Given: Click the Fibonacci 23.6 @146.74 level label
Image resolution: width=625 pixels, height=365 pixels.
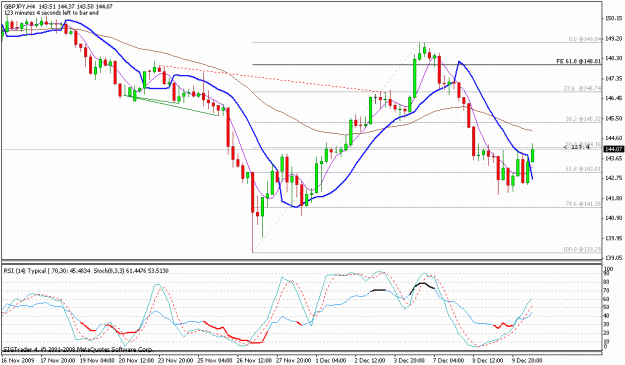Looking at the screenshot, I should (x=582, y=88).
